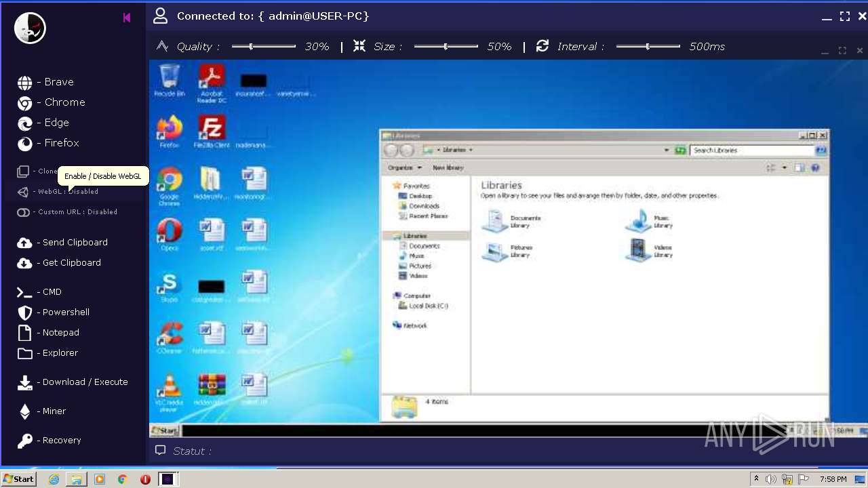Select the Documents library thumbnail
The image size is (868, 488).
512,222
